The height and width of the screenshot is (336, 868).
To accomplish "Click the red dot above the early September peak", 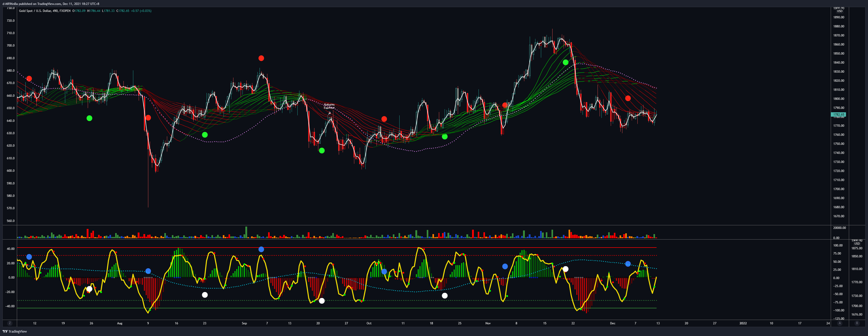I will point(261,58).
